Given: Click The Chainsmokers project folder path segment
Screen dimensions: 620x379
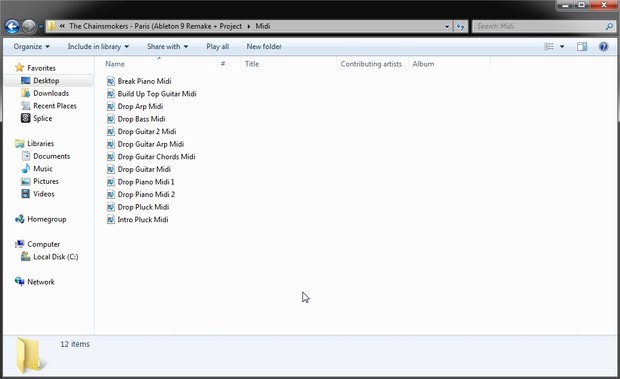Looking at the screenshot, I should pos(155,26).
